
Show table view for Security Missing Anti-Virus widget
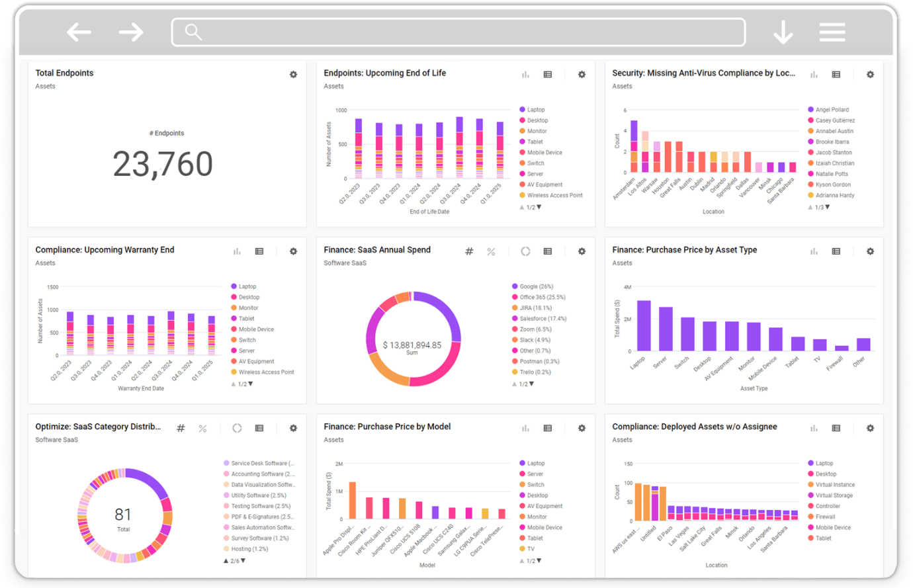(x=836, y=75)
